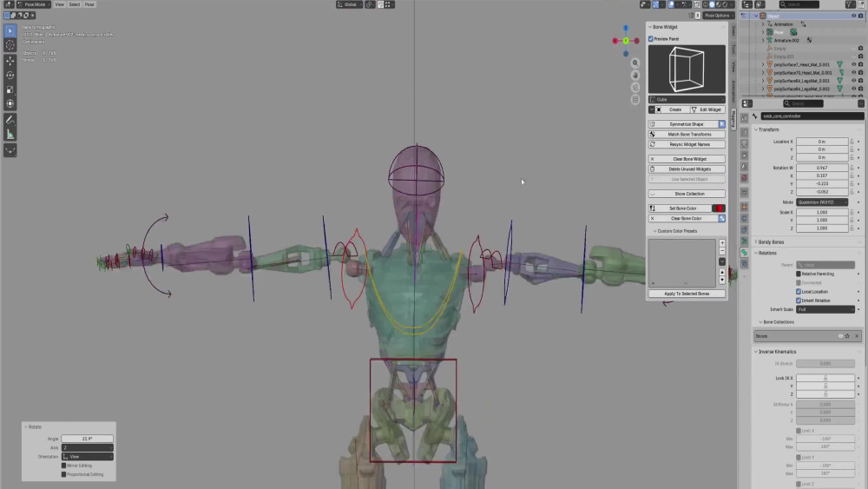Viewport: 868px width, 489px height.
Task: Enable Mirror Editing checkbox
Action: 63,466
